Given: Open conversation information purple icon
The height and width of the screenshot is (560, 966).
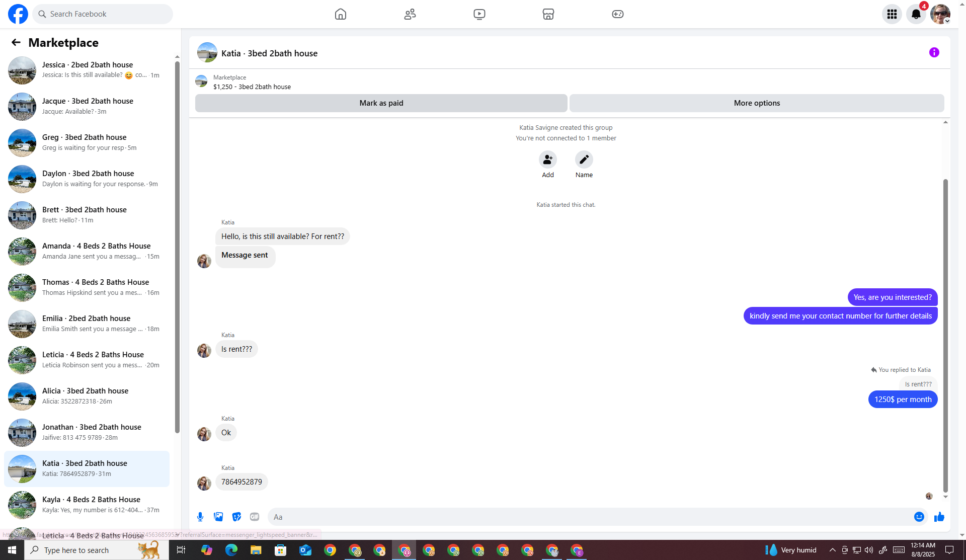Looking at the screenshot, I should [934, 52].
